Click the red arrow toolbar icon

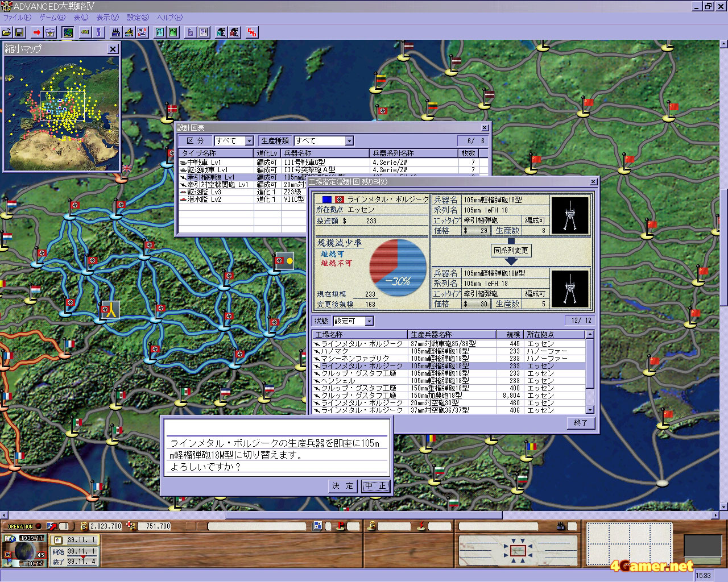click(37, 32)
